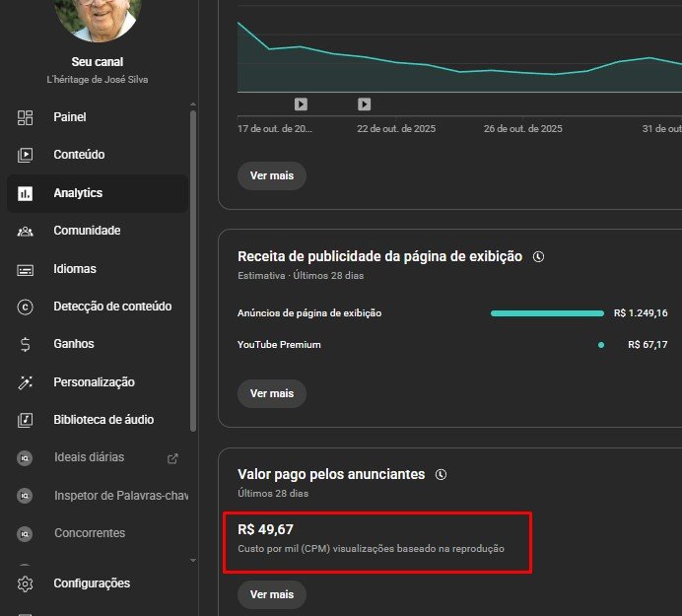Click Custo por mil (CPM) description text
This screenshot has width=682, height=616.
371,549
